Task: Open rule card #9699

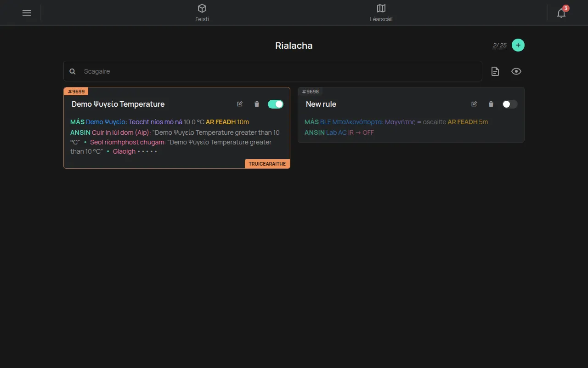Action: pos(177,128)
